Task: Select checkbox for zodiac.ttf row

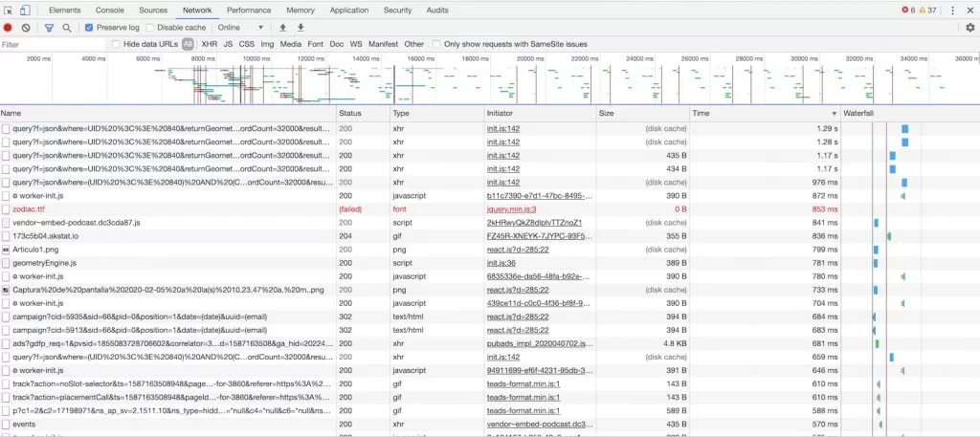Action: click(6, 209)
